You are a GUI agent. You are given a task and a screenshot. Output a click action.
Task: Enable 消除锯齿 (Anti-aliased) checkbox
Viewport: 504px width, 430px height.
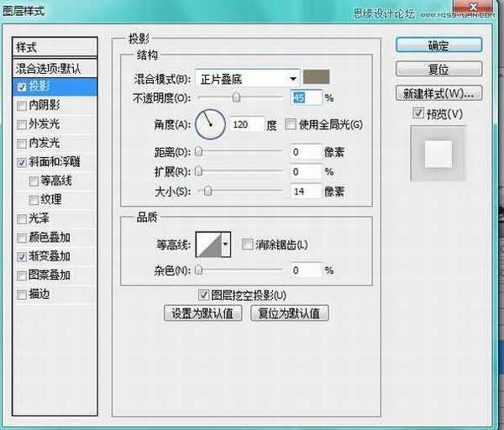pyautogui.click(x=247, y=244)
